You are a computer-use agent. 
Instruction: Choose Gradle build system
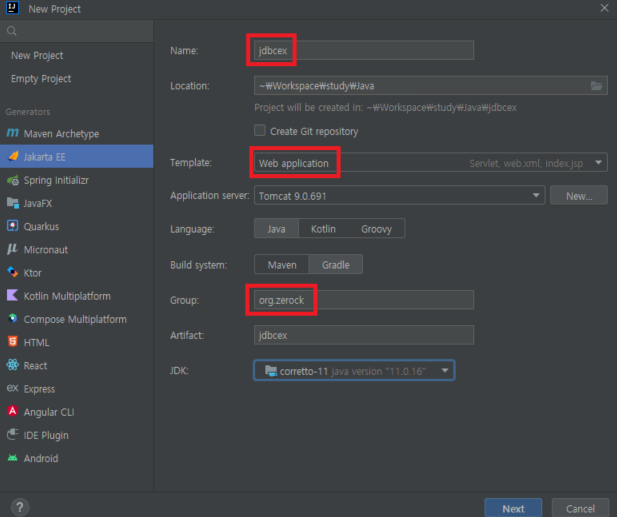point(336,265)
